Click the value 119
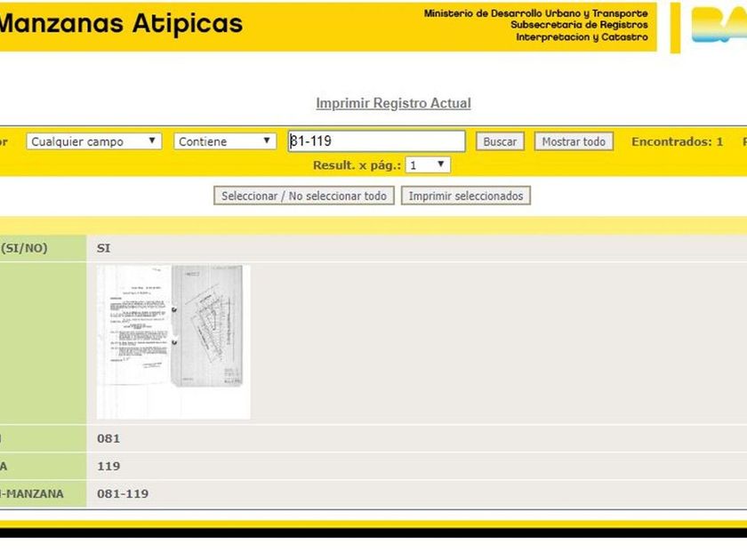 coord(108,466)
